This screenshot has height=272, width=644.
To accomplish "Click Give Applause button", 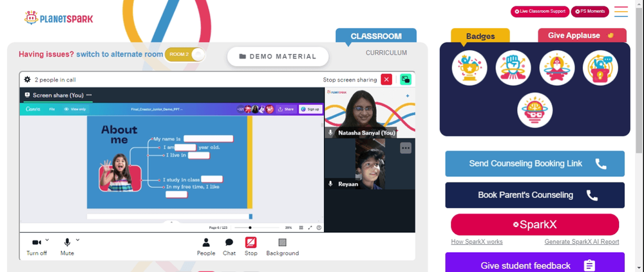I will [x=582, y=35].
